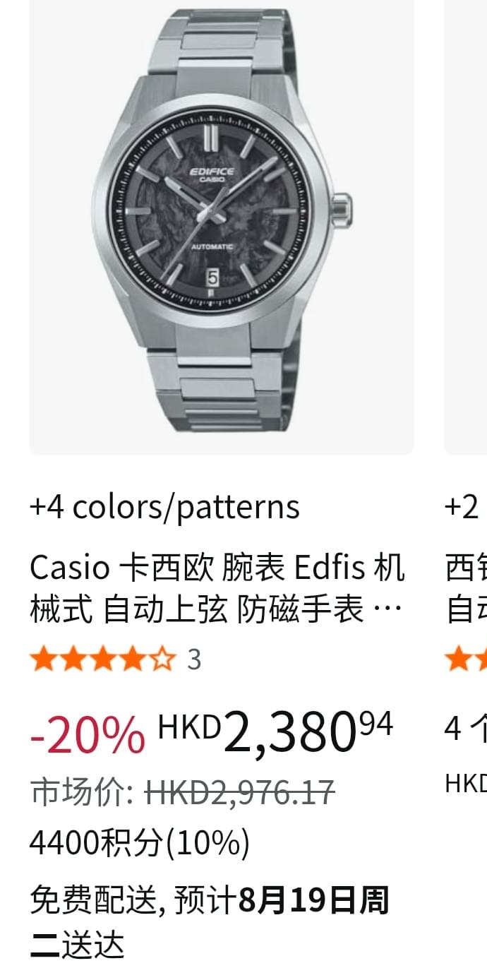Click the orange star rating of Casio watch
This screenshot has width=487, height=980.
[102, 659]
